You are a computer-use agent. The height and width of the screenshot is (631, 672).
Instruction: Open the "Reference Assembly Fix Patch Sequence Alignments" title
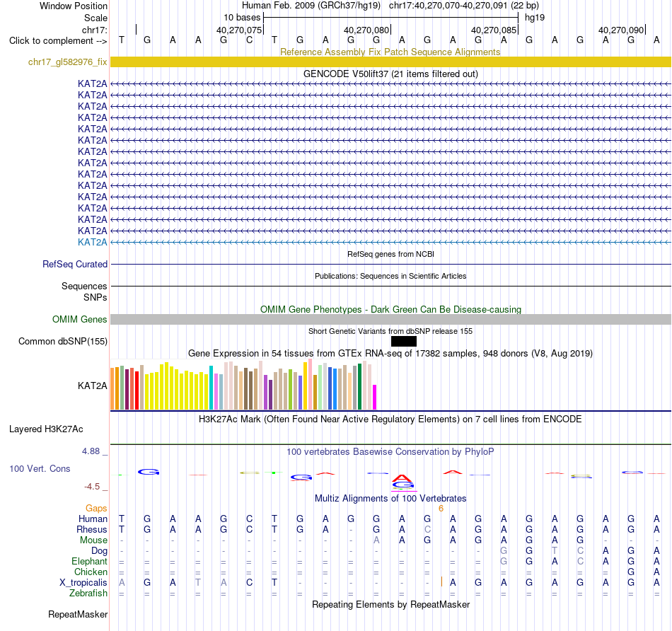click(x=390, y=52)
